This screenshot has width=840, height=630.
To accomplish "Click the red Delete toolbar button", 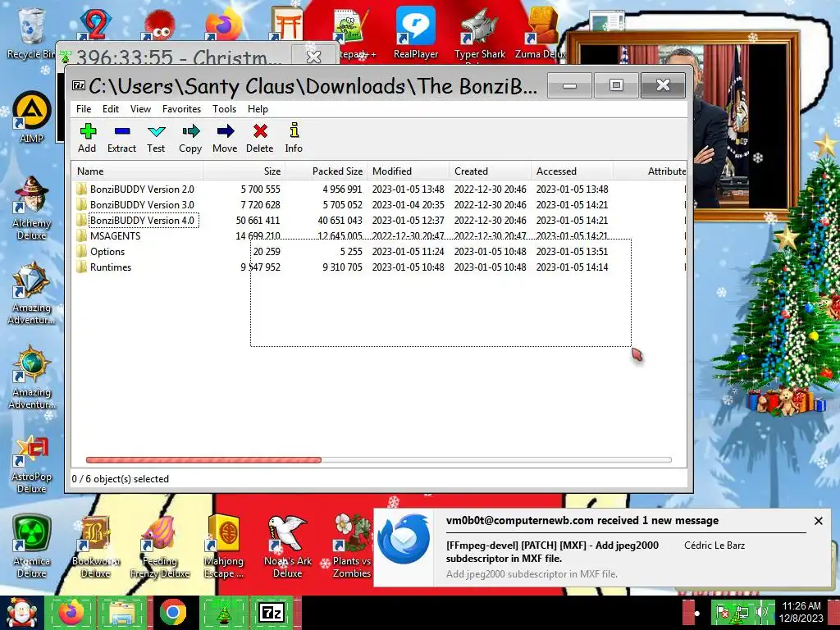I will point(260,138).
